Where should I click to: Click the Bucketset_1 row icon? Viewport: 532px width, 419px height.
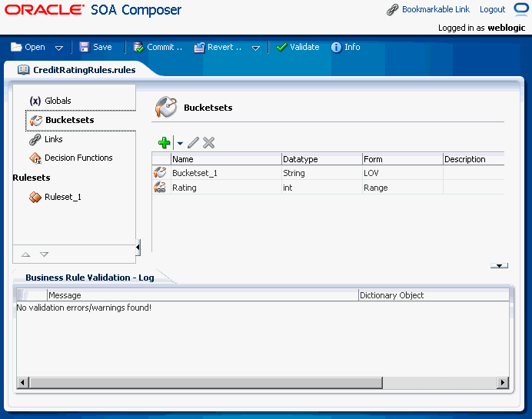coord(160,173)
